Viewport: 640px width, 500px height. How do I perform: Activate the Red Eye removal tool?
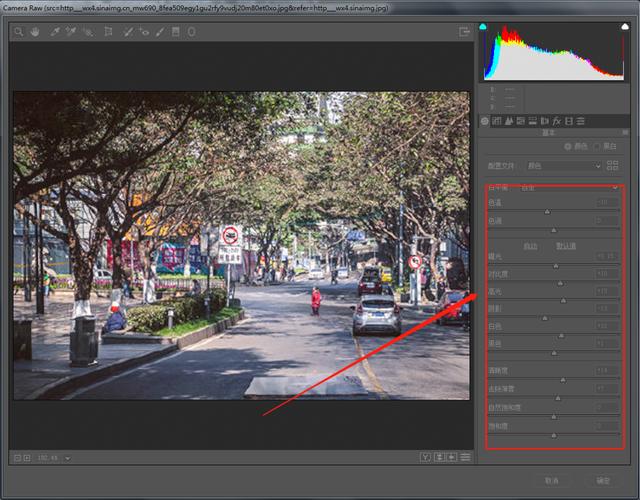pyautogui.click(x=144, y=32)
